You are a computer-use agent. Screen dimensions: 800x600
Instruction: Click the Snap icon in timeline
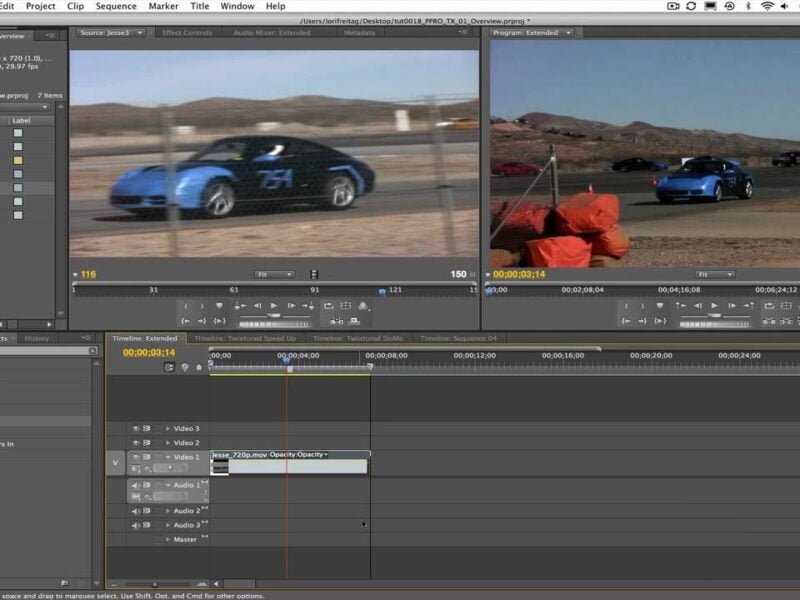pyautogui.click(x=169, y=367)
